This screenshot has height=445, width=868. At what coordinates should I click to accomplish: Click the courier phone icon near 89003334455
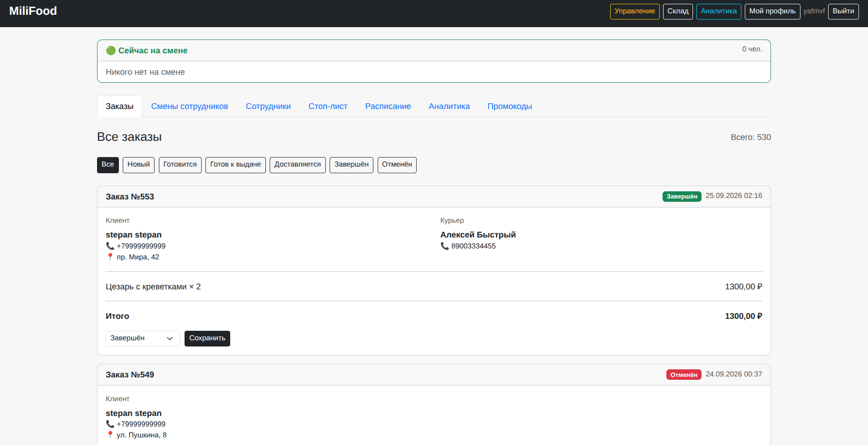coord(445,246)
